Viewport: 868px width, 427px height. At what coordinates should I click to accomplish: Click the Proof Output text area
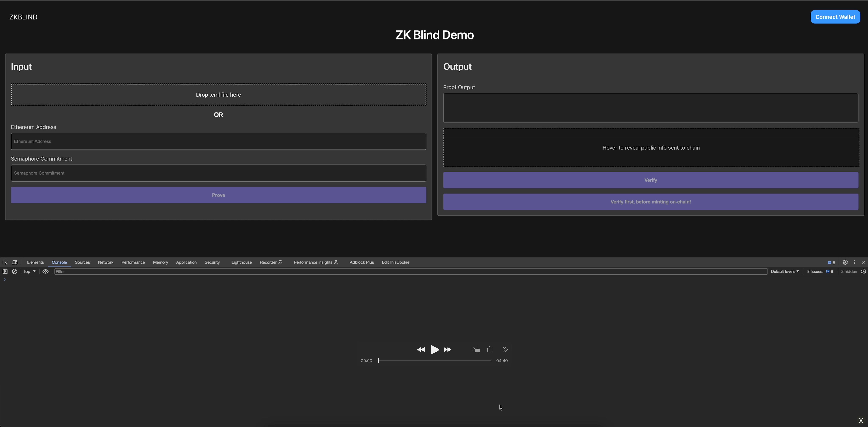coord(651,108)
